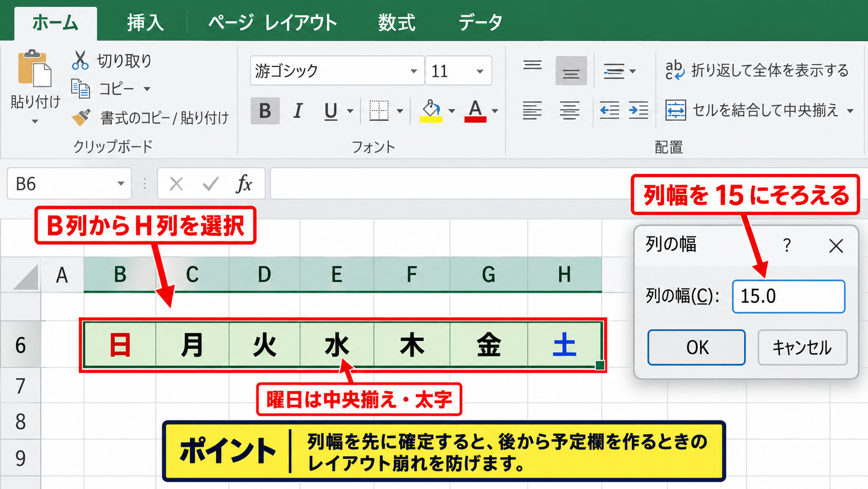
Task: Click the insert function fx icon
Action: pos(244,183)
